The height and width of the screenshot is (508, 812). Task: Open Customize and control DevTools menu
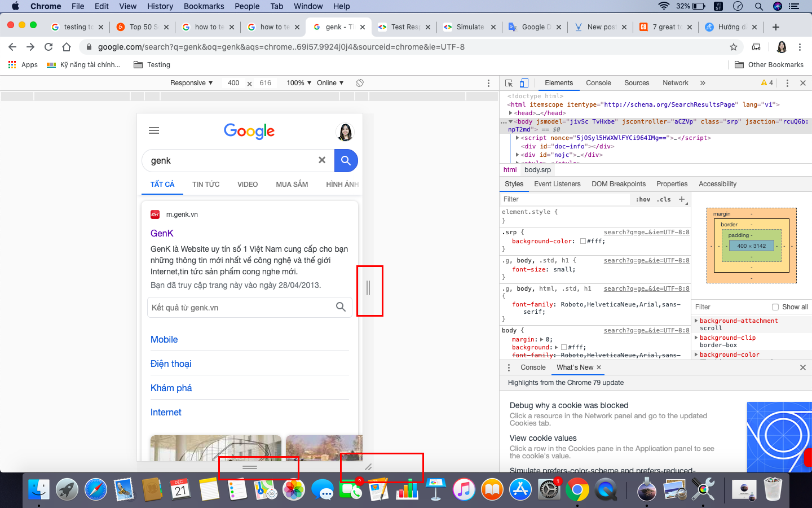[x=787, y=83]
